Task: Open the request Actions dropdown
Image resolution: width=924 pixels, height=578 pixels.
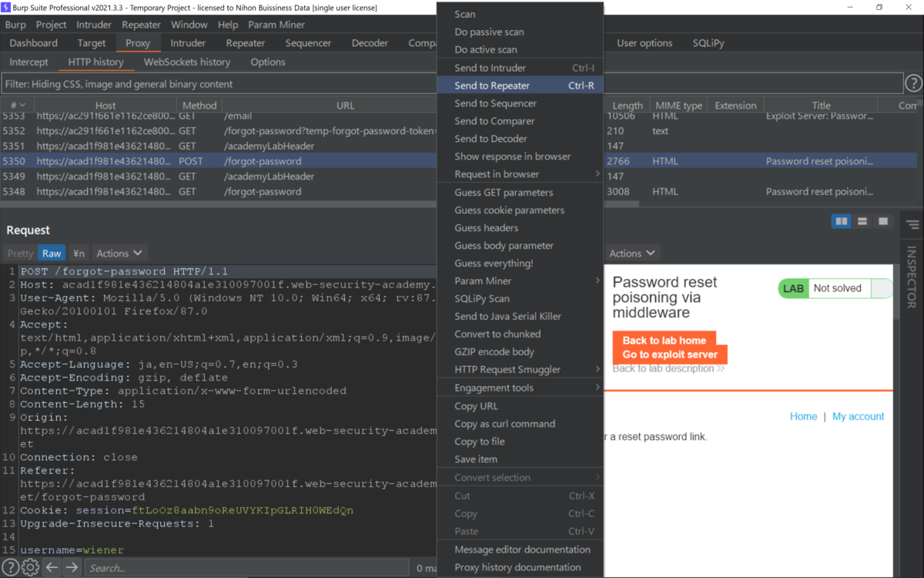Action: [119, 253]
